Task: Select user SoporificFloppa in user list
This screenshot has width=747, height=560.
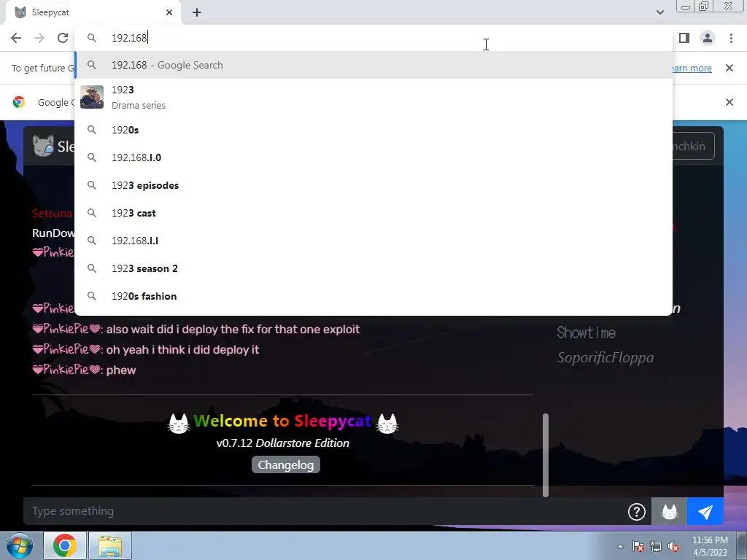Action: coord(605,357)
